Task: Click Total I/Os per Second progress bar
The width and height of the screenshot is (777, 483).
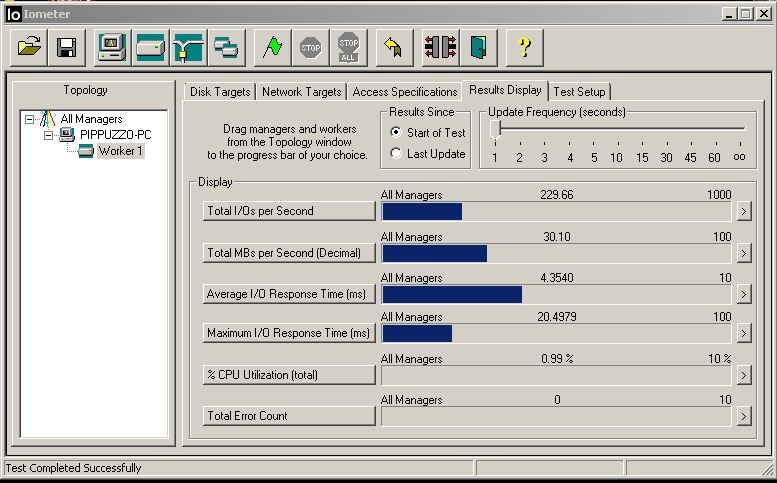Action: tap(556, 212)
